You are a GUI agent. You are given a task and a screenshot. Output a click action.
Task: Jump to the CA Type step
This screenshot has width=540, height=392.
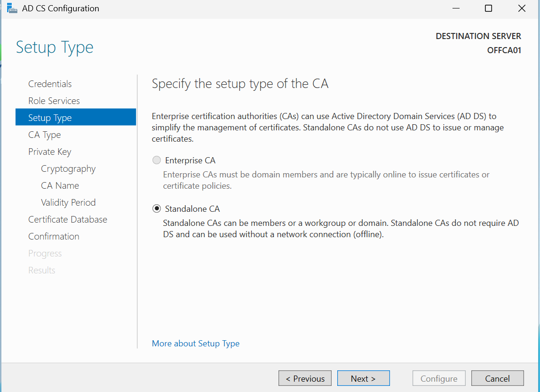[45, 135]
